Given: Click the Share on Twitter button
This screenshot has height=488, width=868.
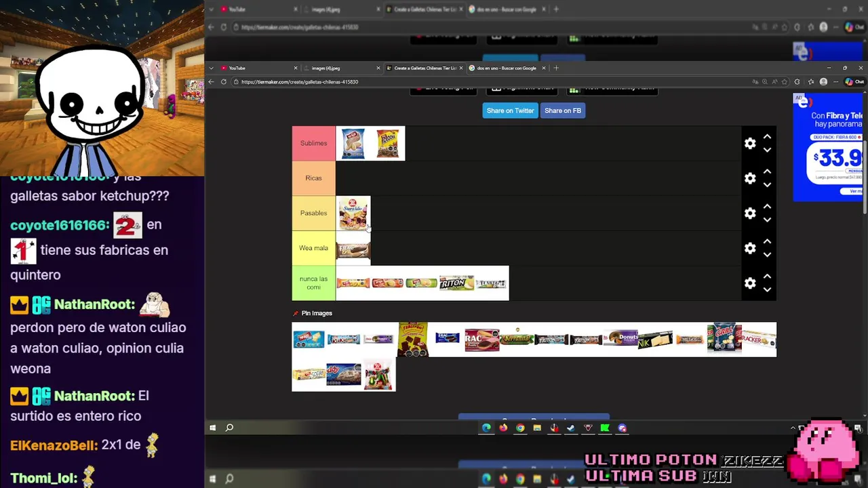Looking at the screenshot, I should [510, 110].
